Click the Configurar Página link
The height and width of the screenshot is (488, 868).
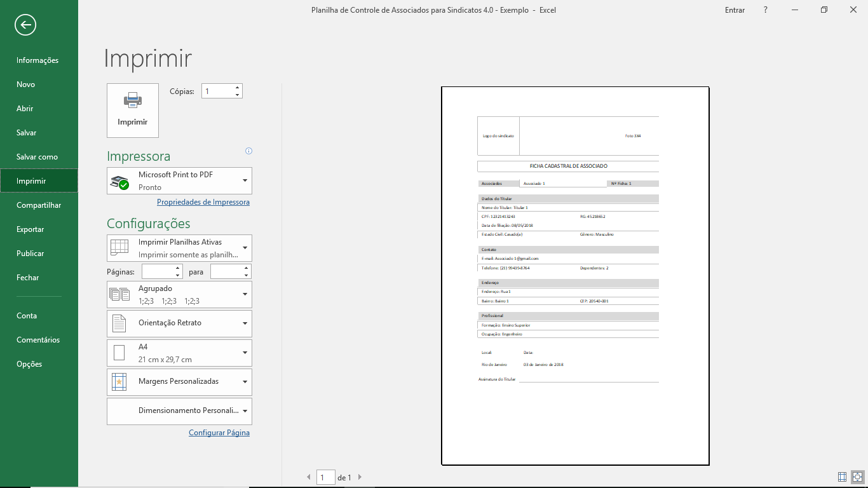(x=219, y=433)
